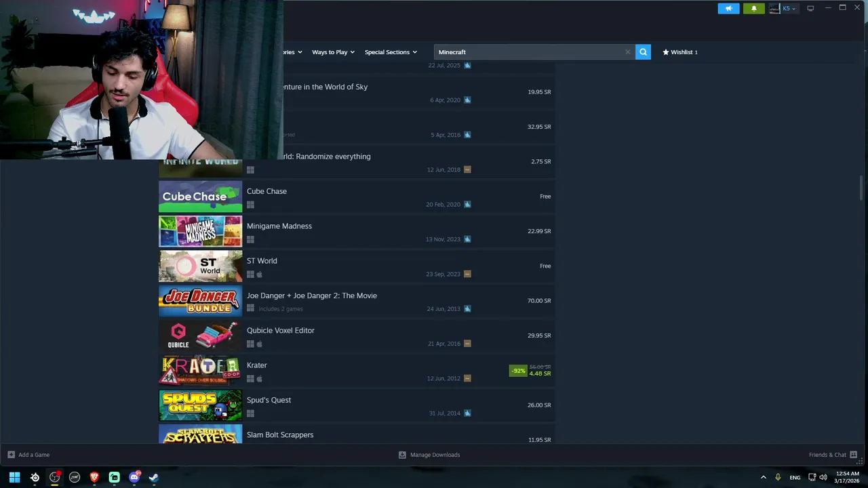
Task: Expand the Ways to Play dropdown
Action: tap(333, 52)
